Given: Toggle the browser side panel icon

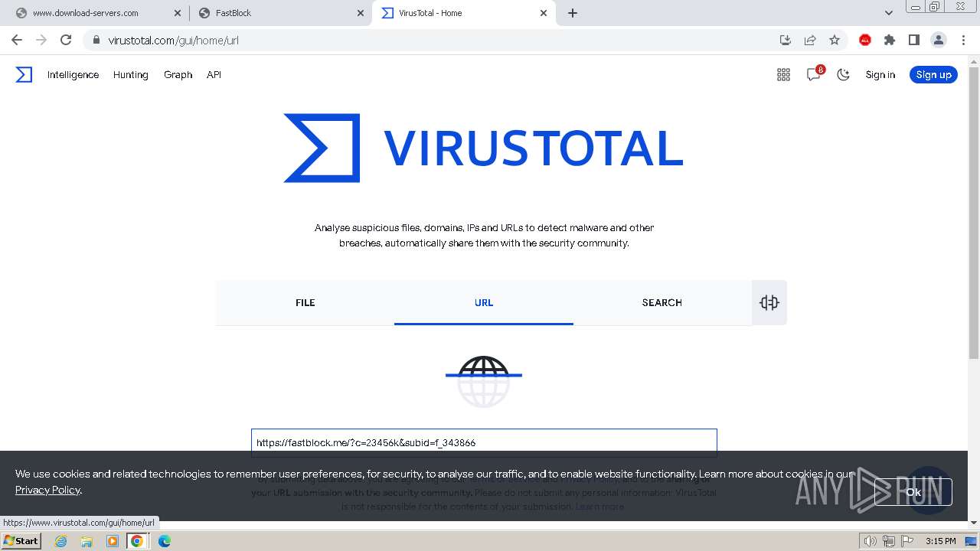Looking at the screenshot, I should pyautogui.click(x=914, y=40).
